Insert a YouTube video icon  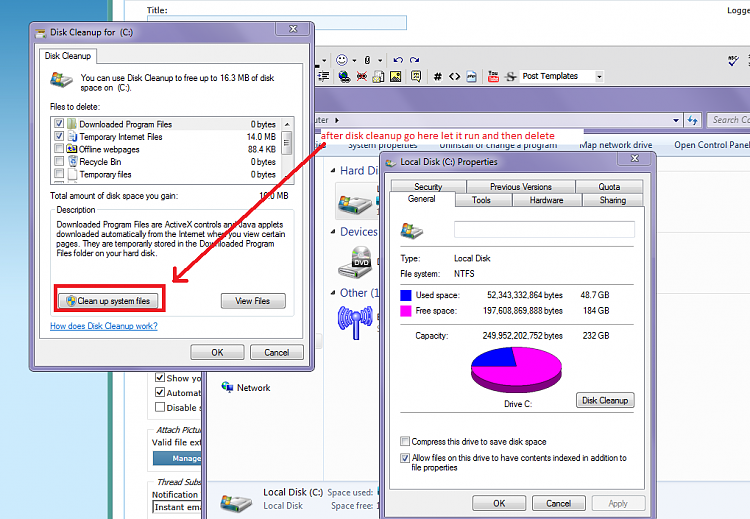493,76
